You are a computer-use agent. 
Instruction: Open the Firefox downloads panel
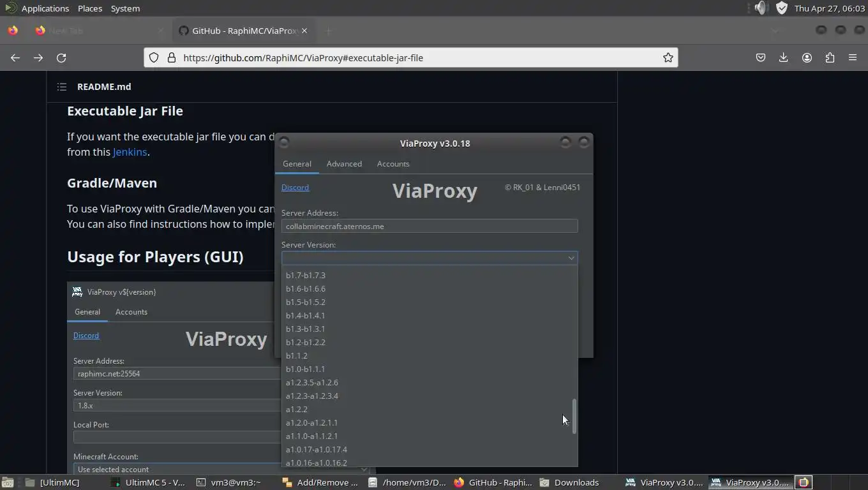[x=784, y=57]
